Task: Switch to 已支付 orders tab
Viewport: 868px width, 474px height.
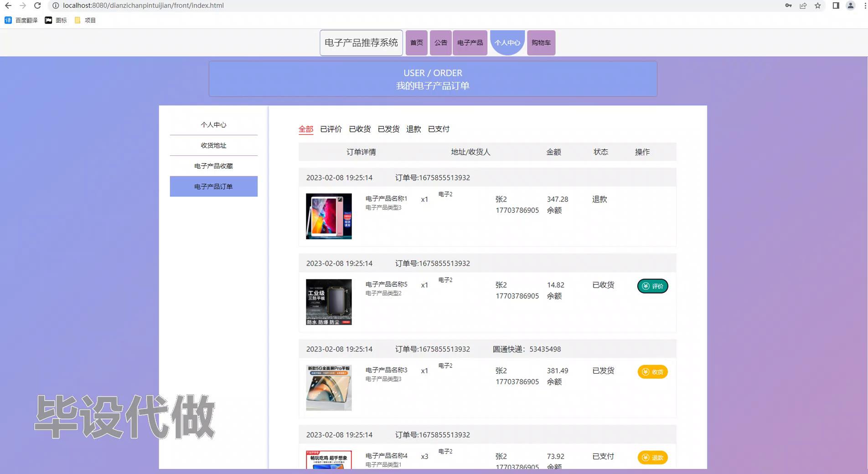Action: pos(439,129)
